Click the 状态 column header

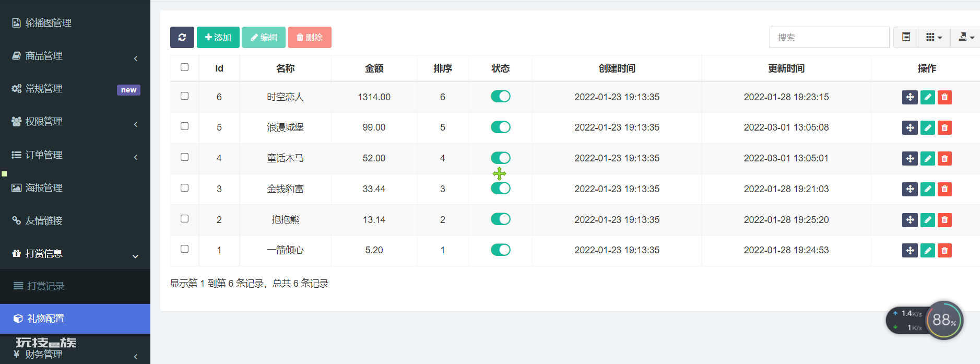pos(500,68)
